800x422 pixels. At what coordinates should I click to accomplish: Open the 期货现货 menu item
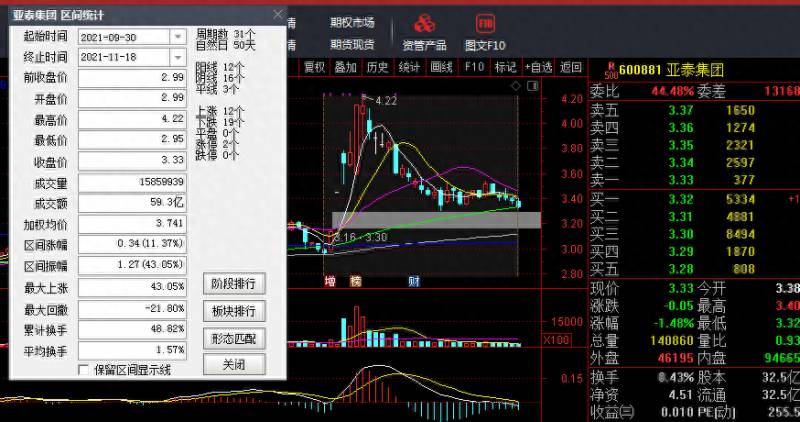pos(352,44)
